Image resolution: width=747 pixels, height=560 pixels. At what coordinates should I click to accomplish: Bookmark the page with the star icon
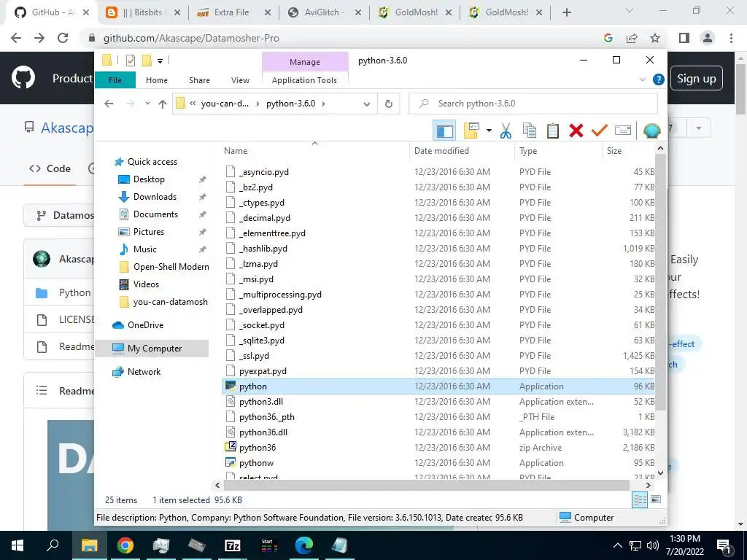pos(656,38)
